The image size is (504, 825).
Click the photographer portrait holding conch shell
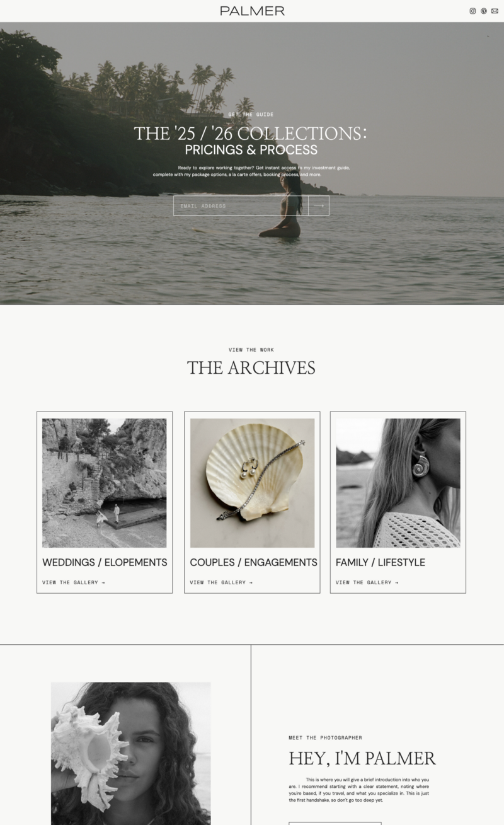[x=131, y=753]
